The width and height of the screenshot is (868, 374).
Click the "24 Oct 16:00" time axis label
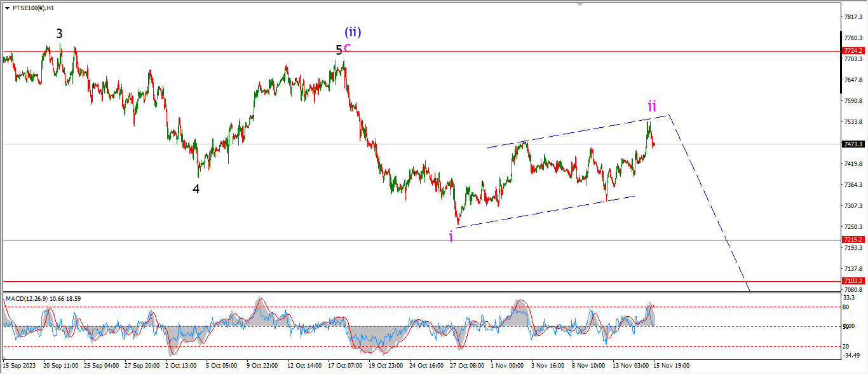(426, 366)
